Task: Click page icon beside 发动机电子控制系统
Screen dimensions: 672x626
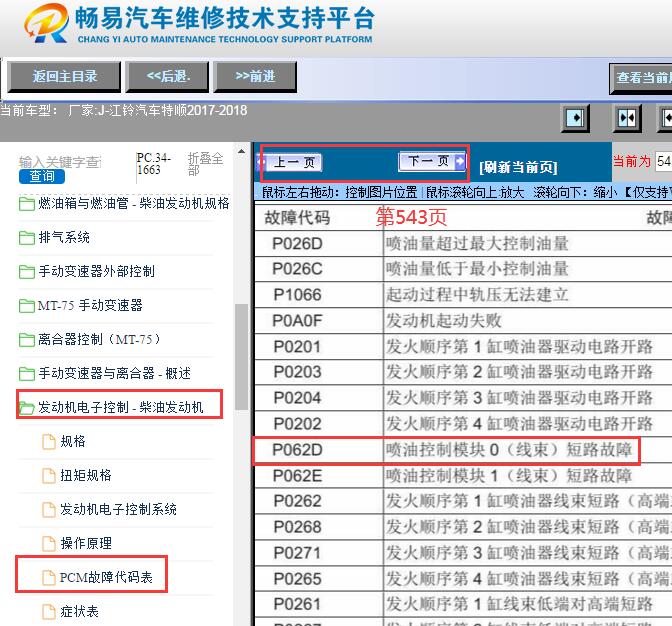Action: 48,509
